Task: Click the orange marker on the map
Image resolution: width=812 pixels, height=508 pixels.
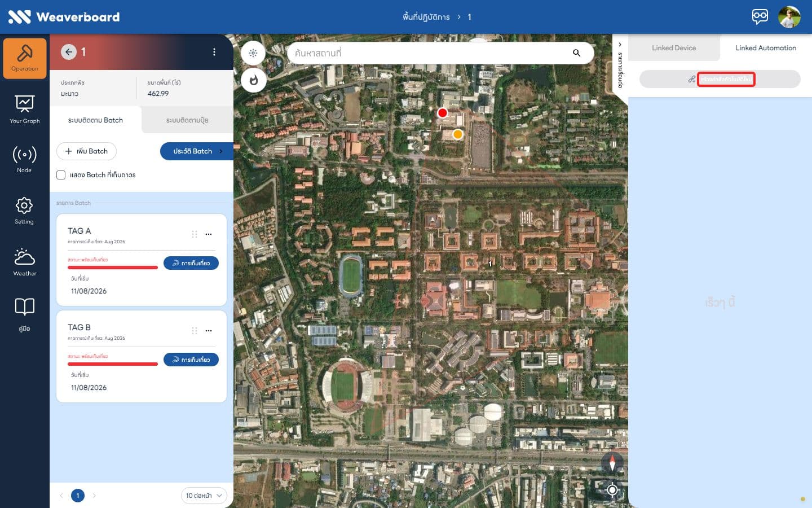Action: (458, 134)
